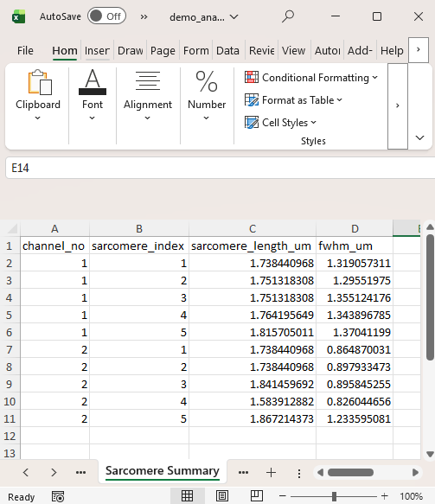
Task: Show more ribbon groups via the side arrow
Action: pyautogui.click(x=398, y=105)
